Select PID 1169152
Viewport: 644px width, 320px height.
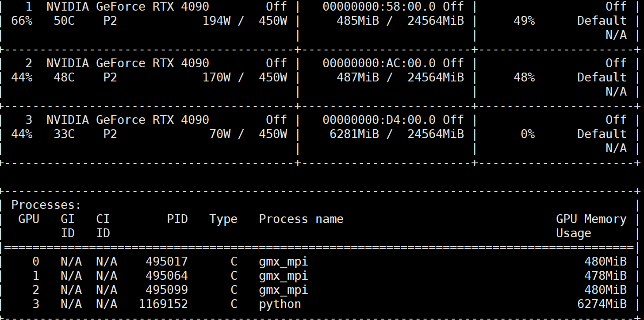163,304
